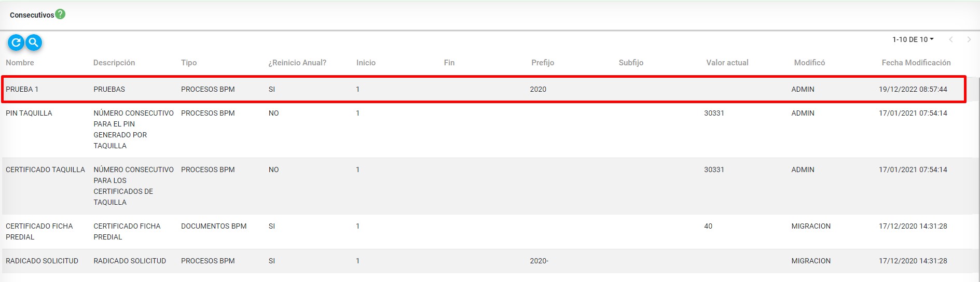Click the blue refresh icon

16,43
